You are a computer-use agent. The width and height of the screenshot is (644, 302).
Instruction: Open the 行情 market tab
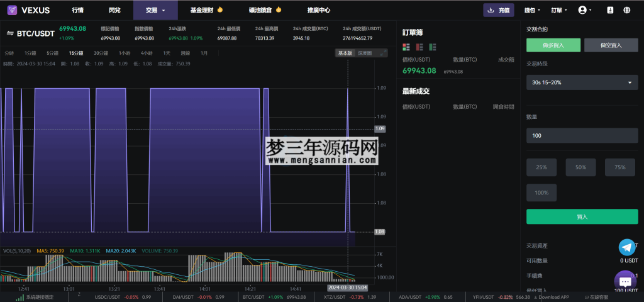(x=77, y=10)
